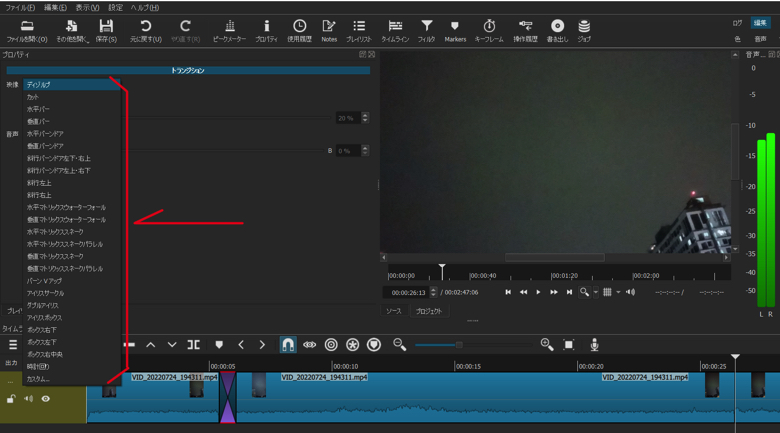
Task: Open the ヘルプ(H) menu
Action: pos(145,7)
